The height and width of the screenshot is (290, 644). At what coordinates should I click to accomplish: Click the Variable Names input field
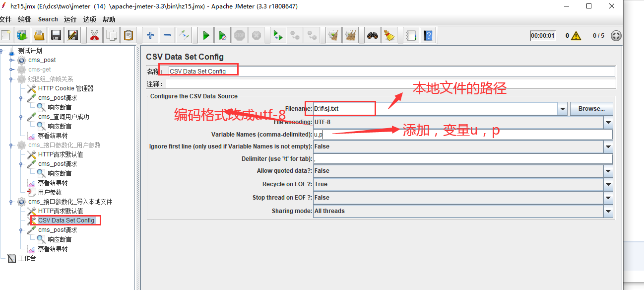(x=462, y=135)
